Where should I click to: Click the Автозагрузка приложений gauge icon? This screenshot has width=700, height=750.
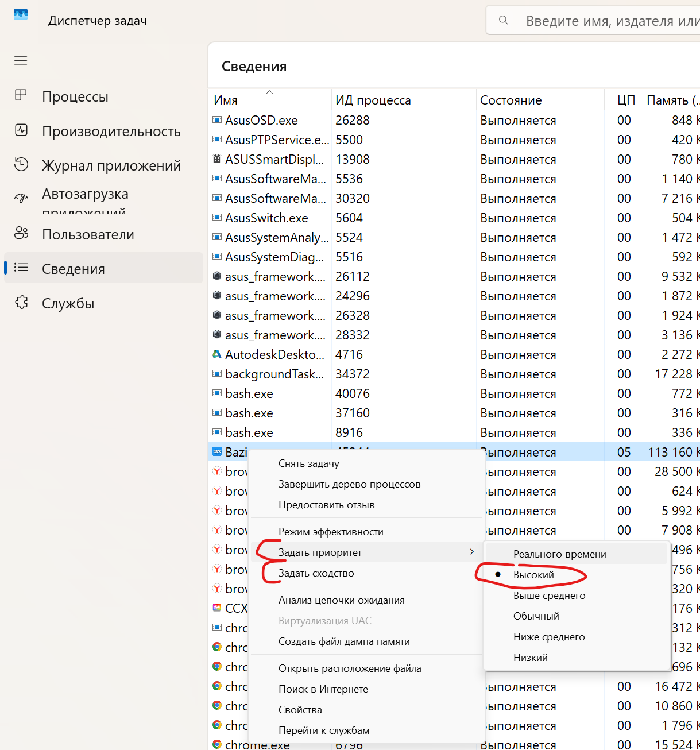tap(21, 199)
